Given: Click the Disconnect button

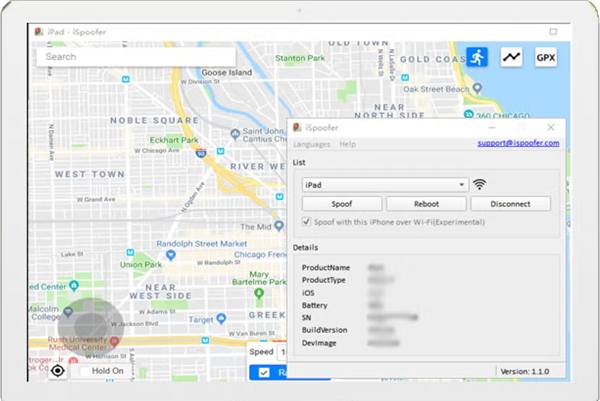Looking at the screenshot, I should pyautogui.click(x=510, y=204).
